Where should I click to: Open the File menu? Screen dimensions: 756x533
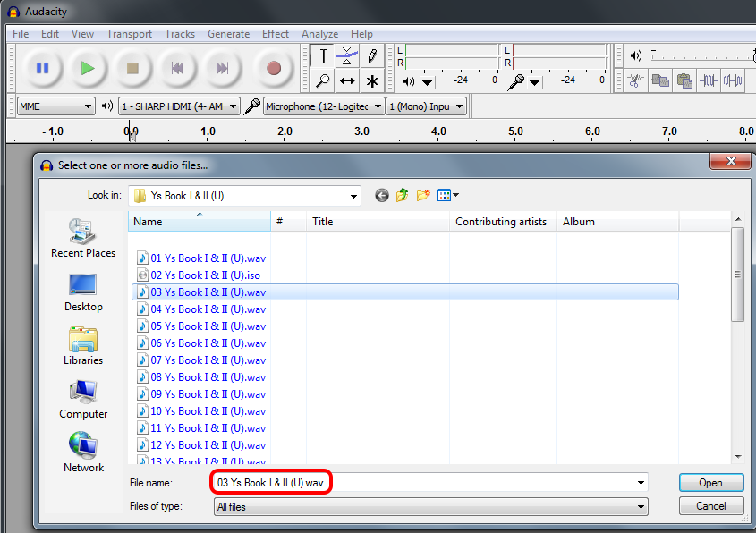click(21, 34)
